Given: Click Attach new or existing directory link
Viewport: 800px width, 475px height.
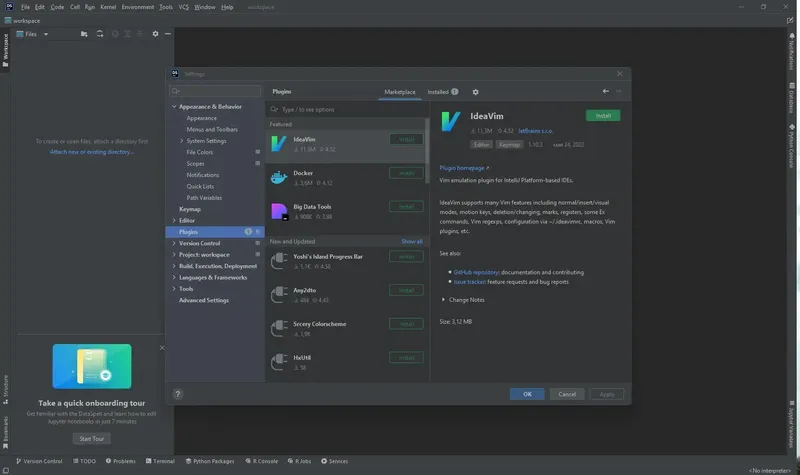Looking at the screenshot, I should pyautogui.click(x=92, y=152).
